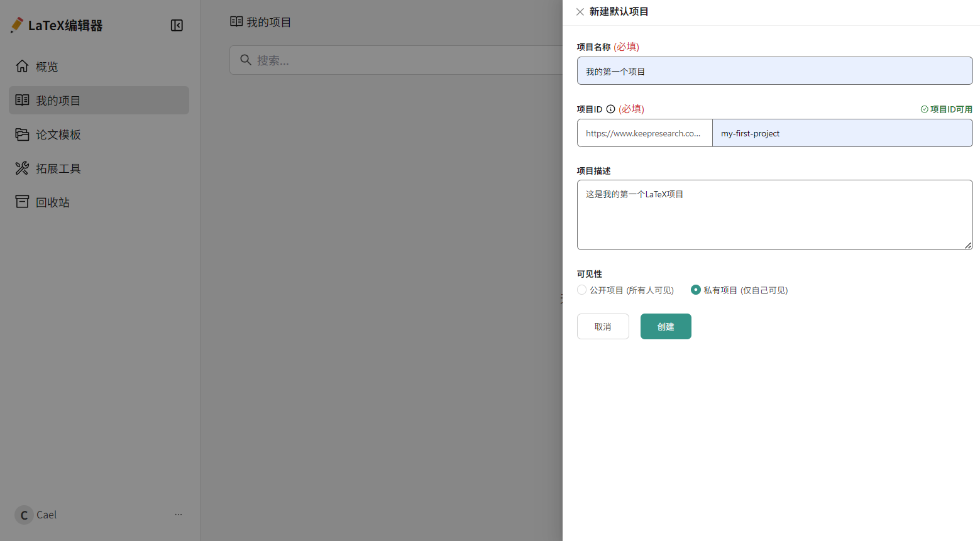Select the 私有项目 radio button
Screen dimensions: 980x541
click(x=695, y=290)
